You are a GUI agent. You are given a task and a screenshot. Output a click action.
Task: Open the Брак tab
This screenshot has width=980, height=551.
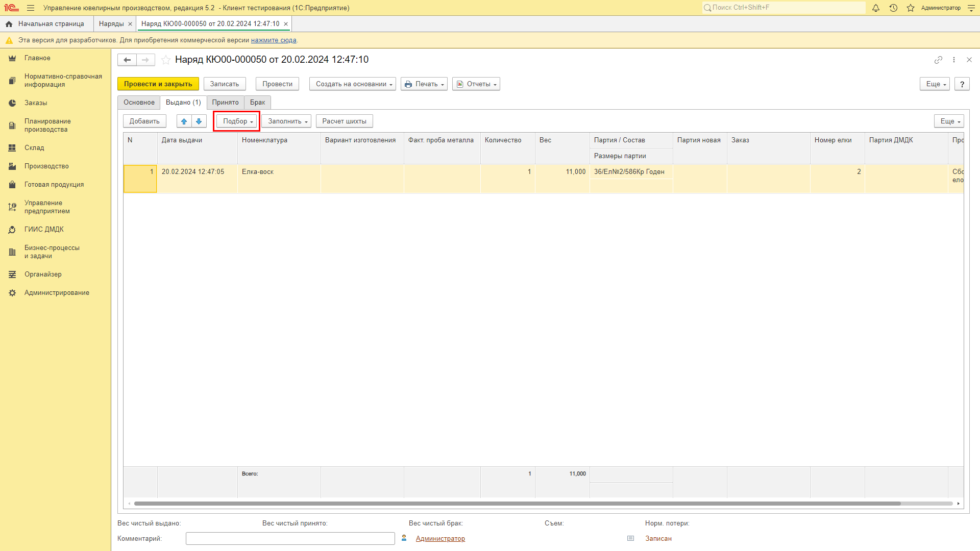point(257,103)
